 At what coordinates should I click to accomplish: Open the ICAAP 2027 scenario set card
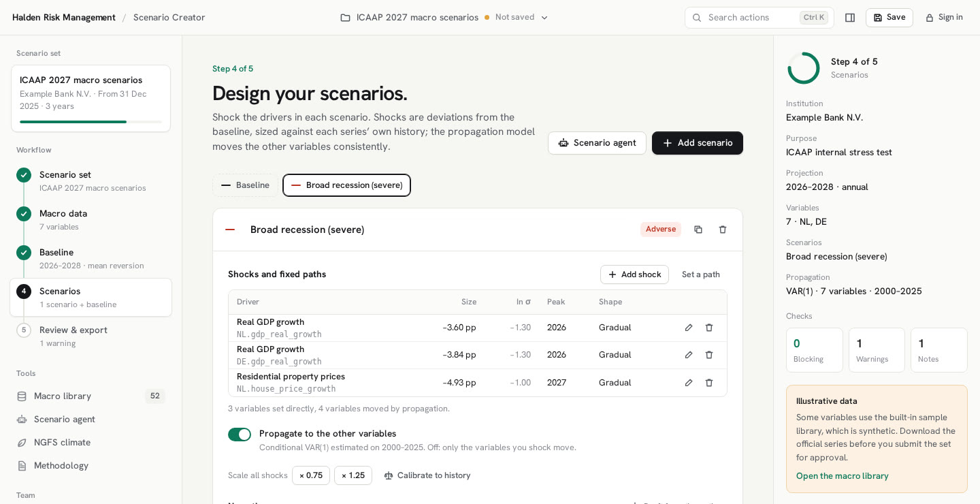click(91, 99)
